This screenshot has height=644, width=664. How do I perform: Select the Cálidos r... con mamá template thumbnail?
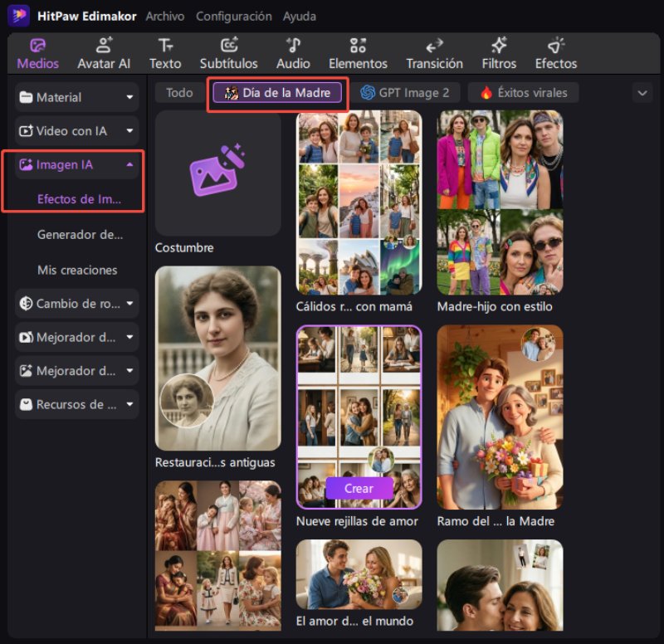coord(359,202)
